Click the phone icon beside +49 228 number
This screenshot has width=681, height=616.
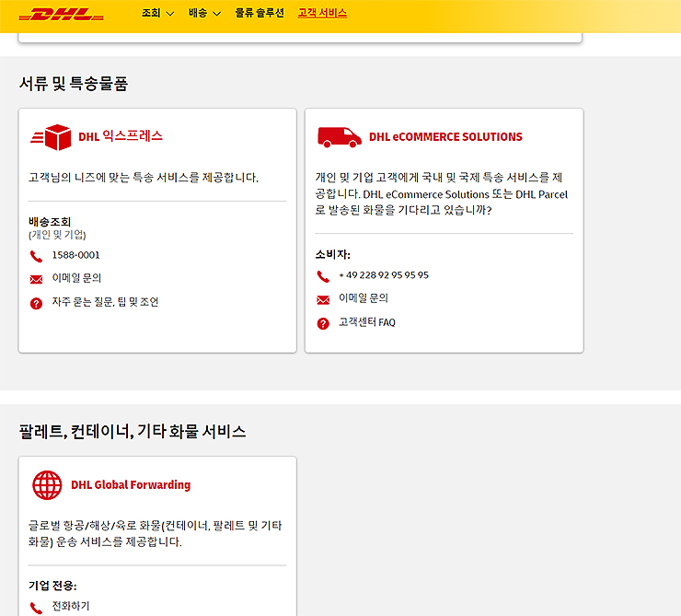[323, 276]
